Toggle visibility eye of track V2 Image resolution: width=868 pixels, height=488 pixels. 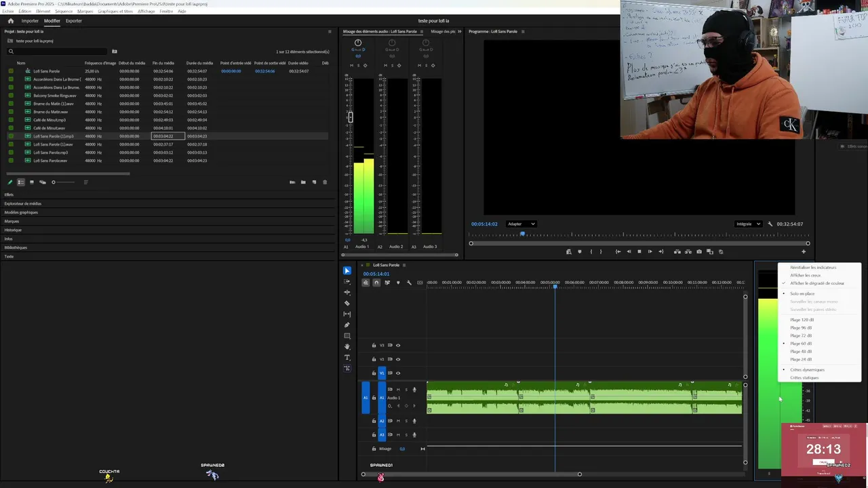coord(398,359)
